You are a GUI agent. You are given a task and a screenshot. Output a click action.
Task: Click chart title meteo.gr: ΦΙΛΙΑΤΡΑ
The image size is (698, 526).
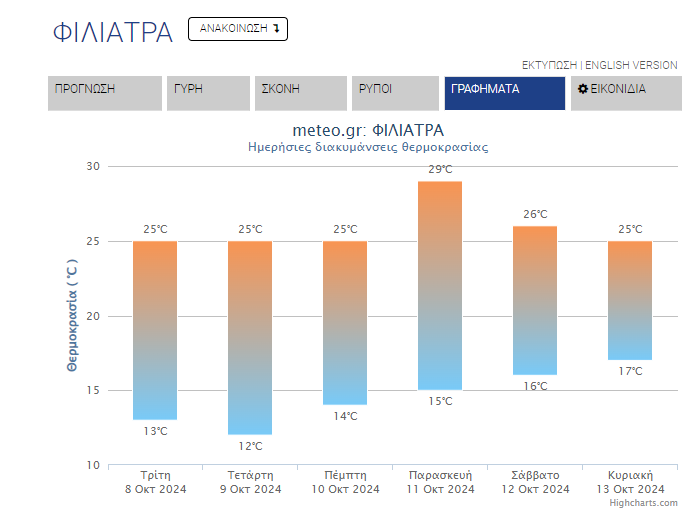[368, 130]
